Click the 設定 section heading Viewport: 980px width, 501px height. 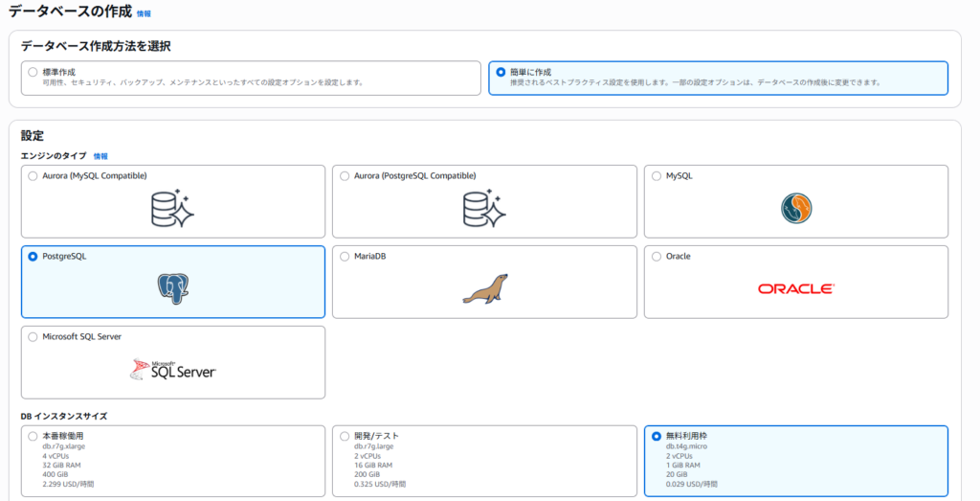[x=33, y=136]
